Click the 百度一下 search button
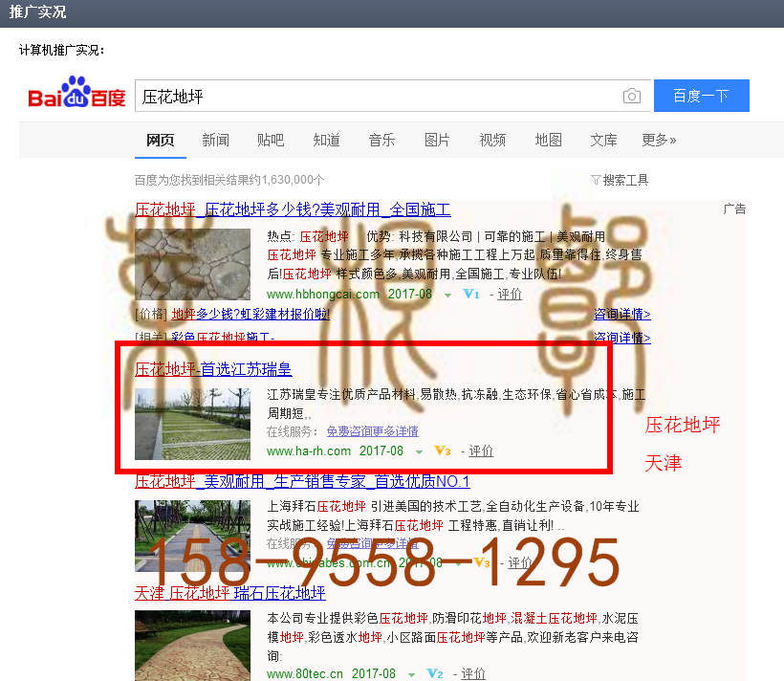Image resolution: width=784 pixels, height=681 pixels. tap(701, 96)
